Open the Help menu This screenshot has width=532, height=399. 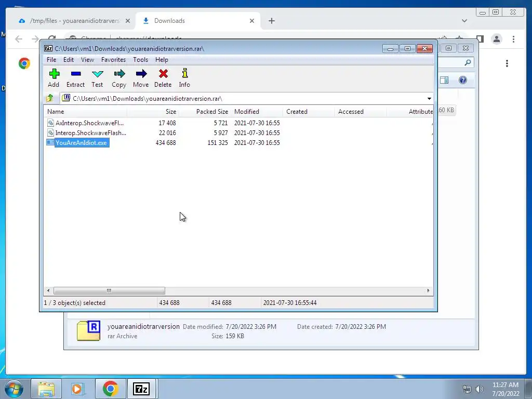pyautogui.click(x=162, y=60)
